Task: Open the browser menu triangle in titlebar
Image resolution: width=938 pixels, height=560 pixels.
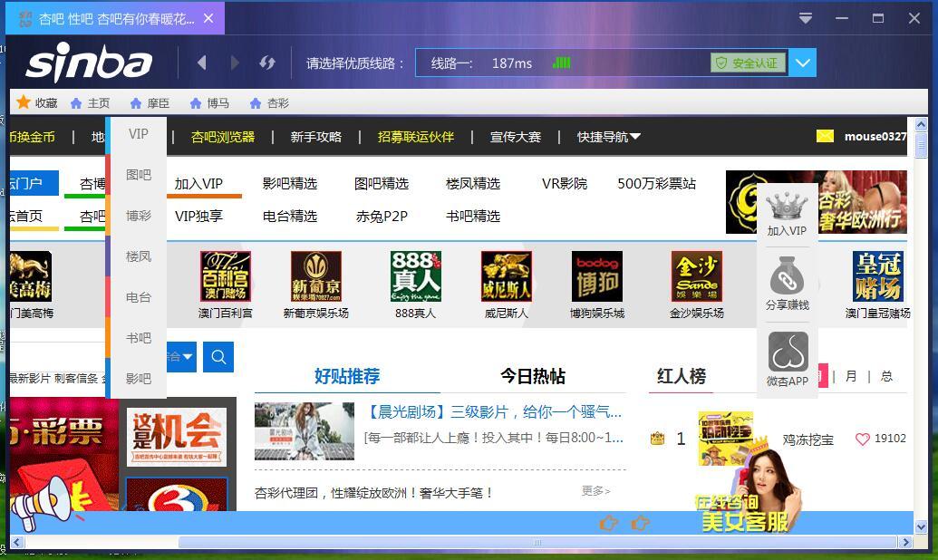Action: click(x=805, y=18)
